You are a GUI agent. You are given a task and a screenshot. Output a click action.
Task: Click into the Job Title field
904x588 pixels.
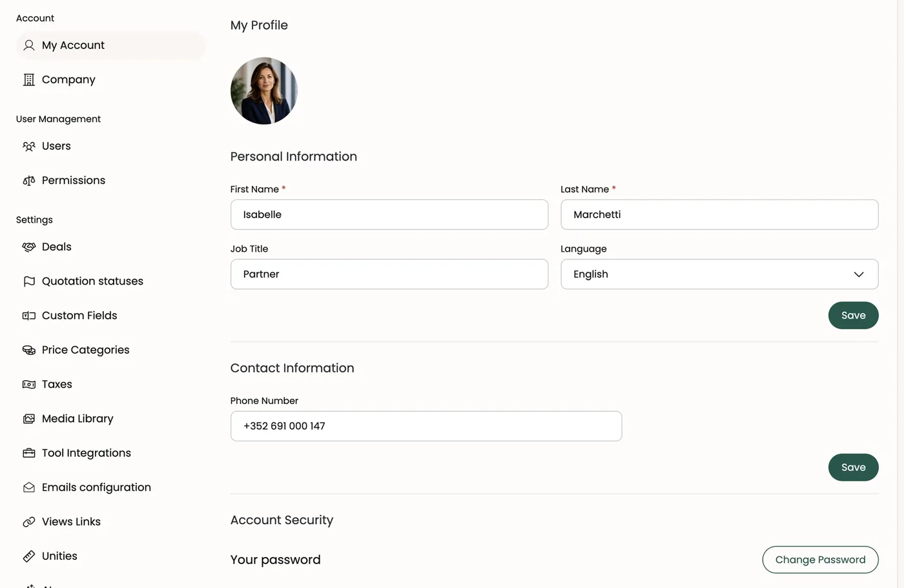tap(389, 274)
